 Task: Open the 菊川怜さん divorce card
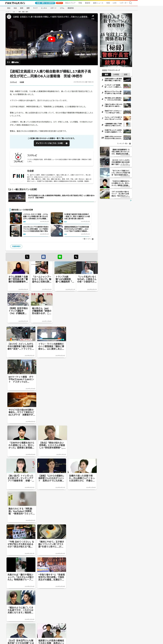pos(42,308)
